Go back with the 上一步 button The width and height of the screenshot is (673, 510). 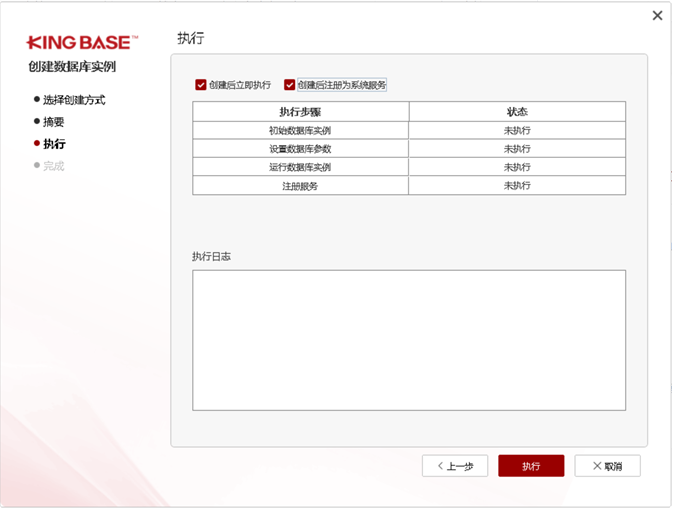click(455, 466)
